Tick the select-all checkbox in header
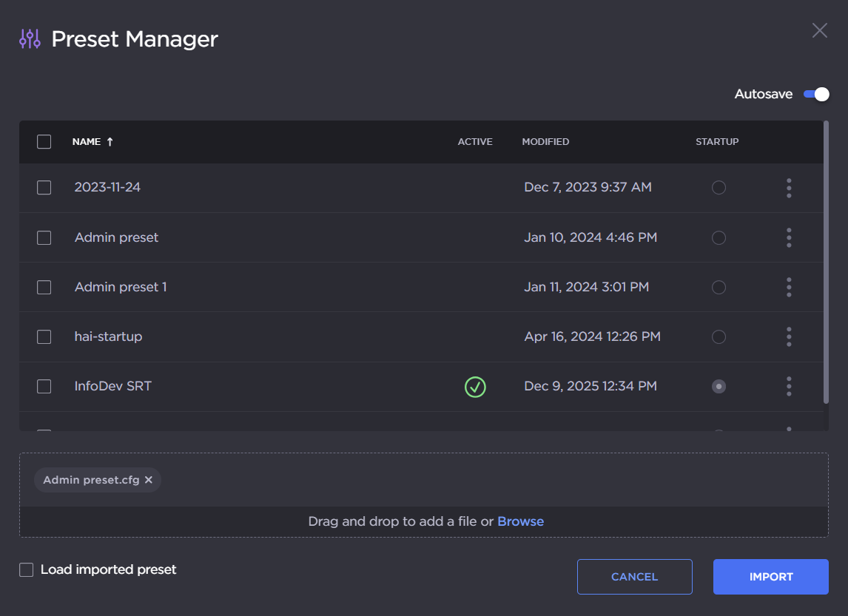 pos(44,142)
